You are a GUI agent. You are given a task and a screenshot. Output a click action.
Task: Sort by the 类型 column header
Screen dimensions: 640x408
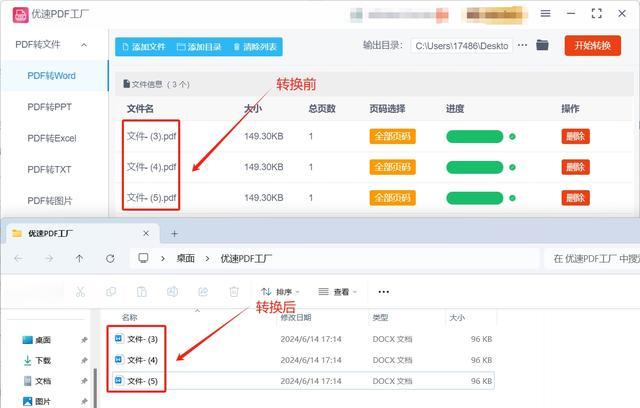coord(380,317)
